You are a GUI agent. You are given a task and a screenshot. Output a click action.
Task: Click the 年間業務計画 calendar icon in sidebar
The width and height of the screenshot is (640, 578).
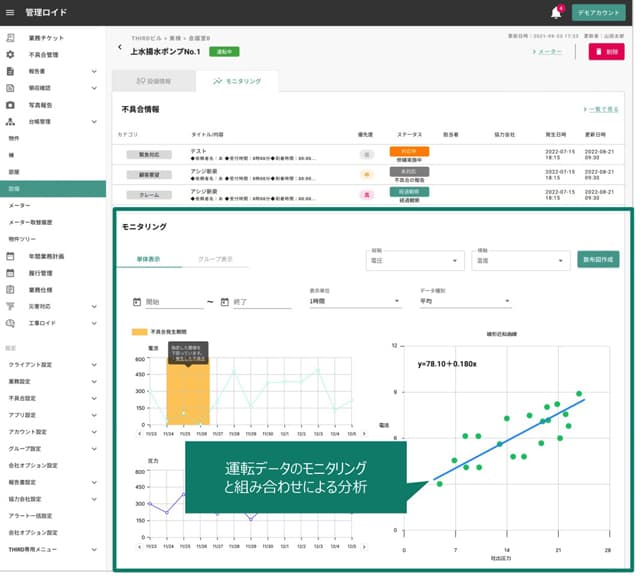pos(10,256)
